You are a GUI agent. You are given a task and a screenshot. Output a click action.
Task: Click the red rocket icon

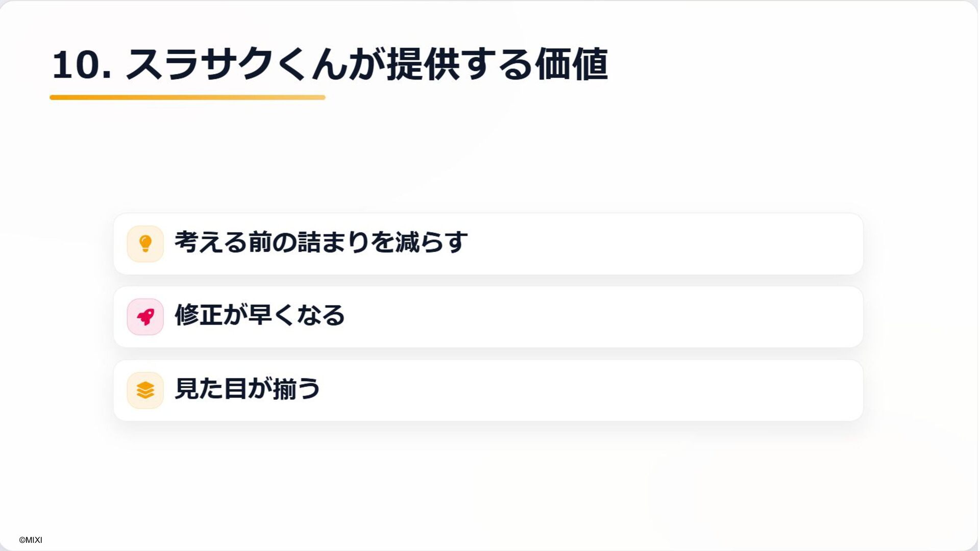(145, 317)
